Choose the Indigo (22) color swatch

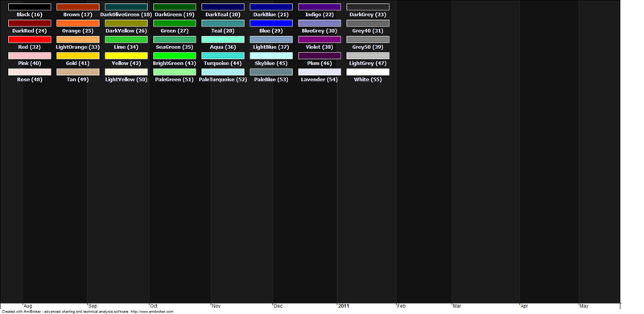click(320, 7)
